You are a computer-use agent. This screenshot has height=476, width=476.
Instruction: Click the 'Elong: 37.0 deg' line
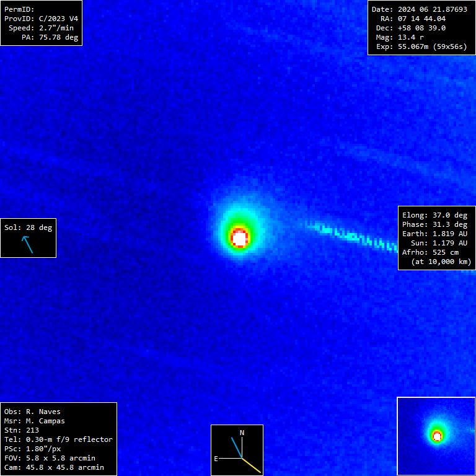[x=434, y=215]
